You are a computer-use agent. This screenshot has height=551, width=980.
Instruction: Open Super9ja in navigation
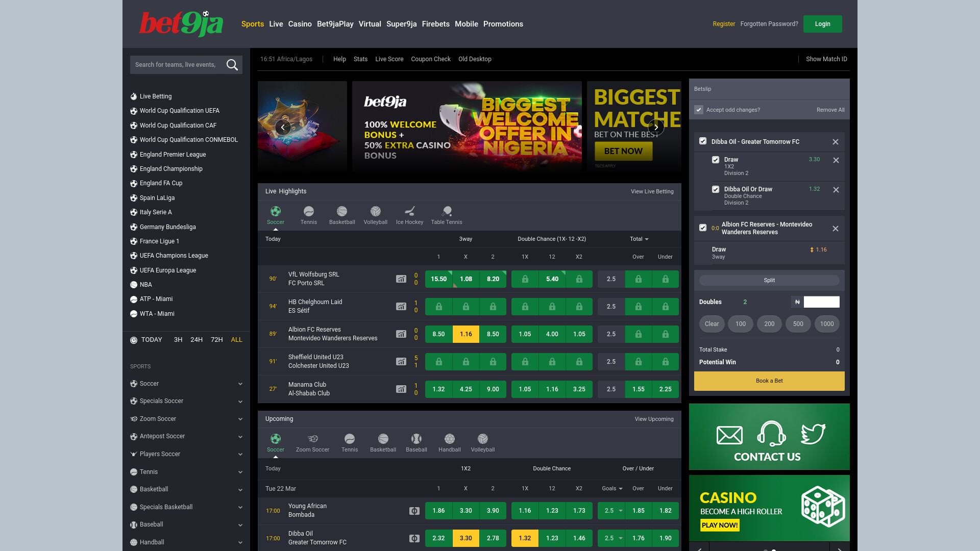(x=402, y=24)
